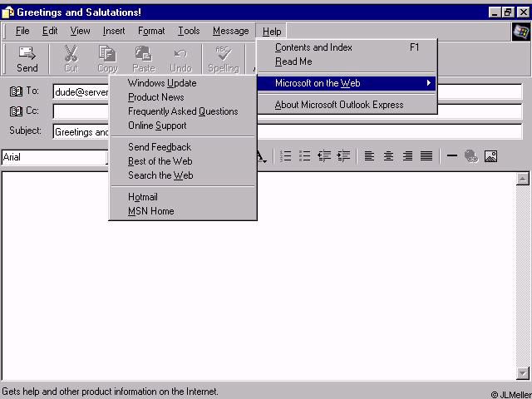Choose Contents and Index
Viewport: 532px width, 399px height.
click(x=347, y=47)
